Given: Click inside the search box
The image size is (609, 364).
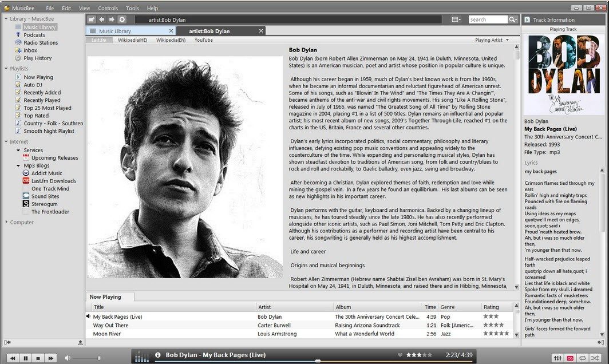Looking at the screenshot, I should tap(488, 19).
